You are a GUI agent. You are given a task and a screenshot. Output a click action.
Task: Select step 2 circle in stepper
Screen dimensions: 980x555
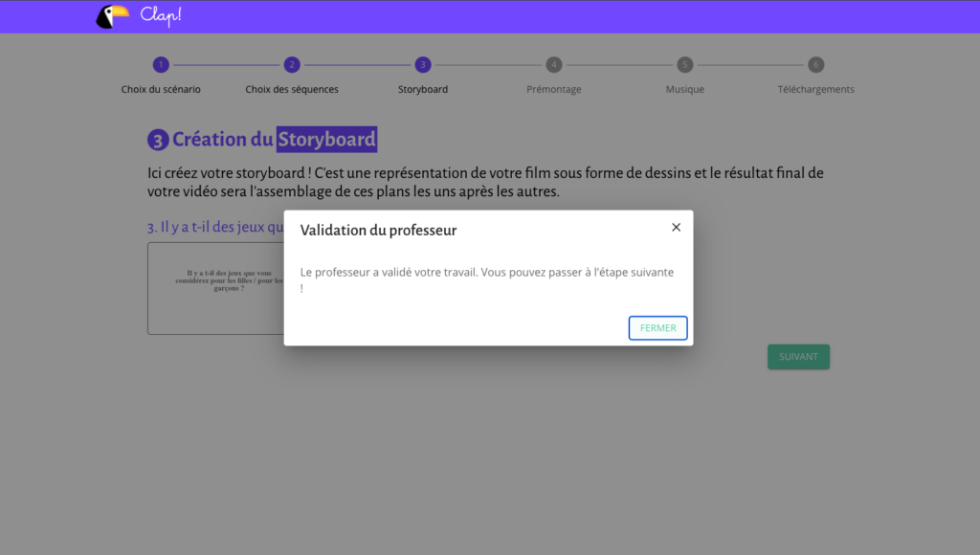(x=292, y=65)
